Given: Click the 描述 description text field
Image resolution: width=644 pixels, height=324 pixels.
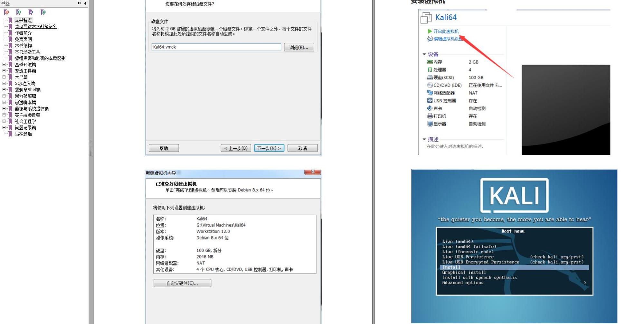Looking at the screenshot, I should click(455, 146).
